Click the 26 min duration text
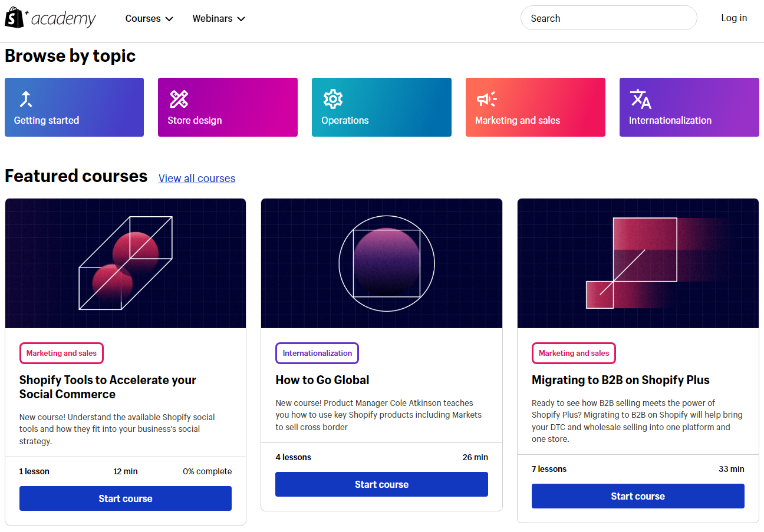 pyautogui.click(x=475, y=457)
